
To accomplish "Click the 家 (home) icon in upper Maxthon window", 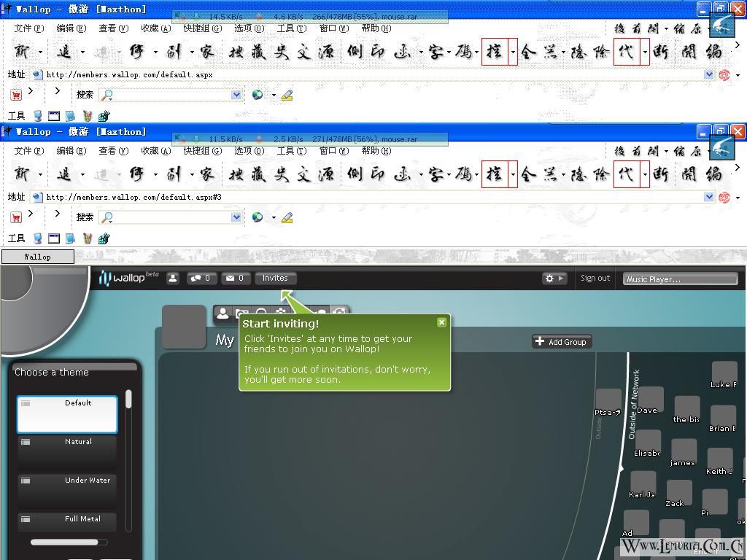I will (206, 52).
